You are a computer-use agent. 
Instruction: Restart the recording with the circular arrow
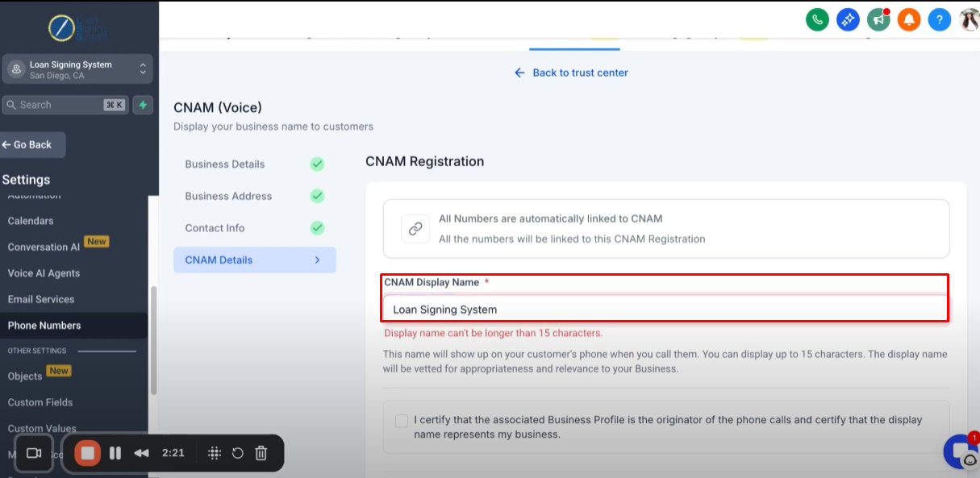pyautogui.click(x=238, y=453)
